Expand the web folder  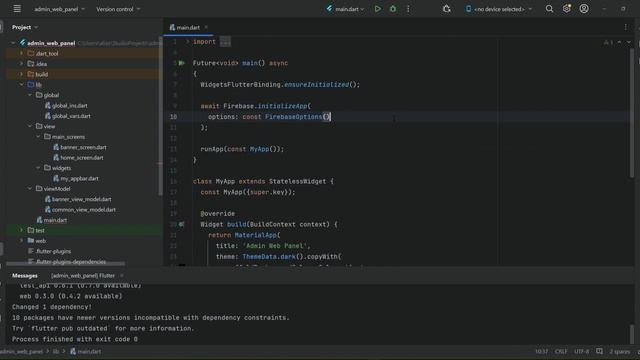coord(21,241)
